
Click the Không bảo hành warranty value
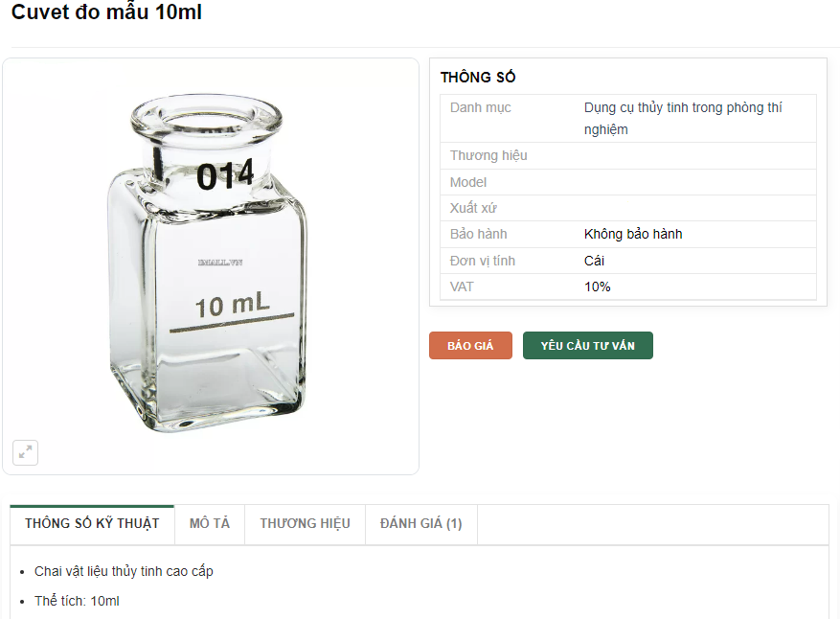(x=633, y=234)
